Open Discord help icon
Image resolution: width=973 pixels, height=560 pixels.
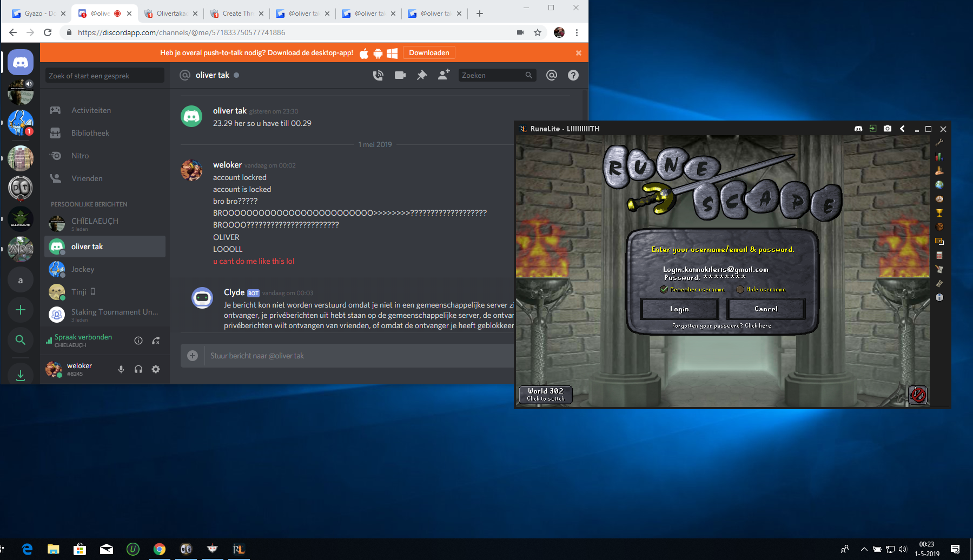click(573, 75)
